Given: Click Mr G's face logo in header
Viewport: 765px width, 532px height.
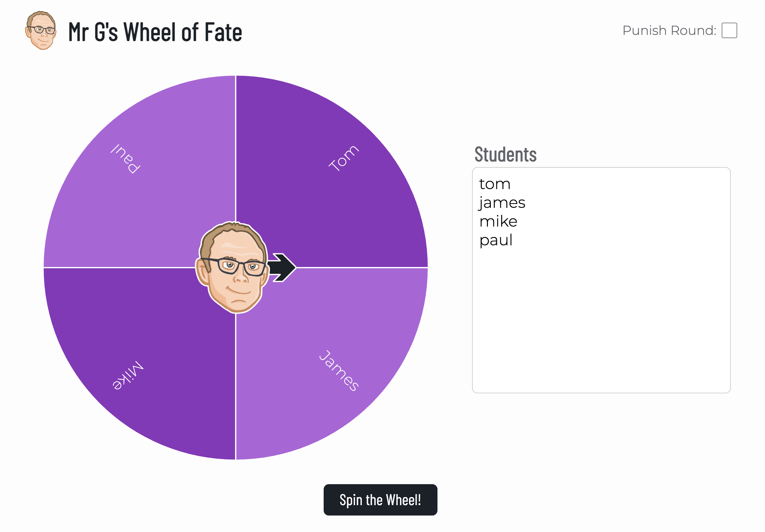Looking at the screenshot, I should point(41,30).
